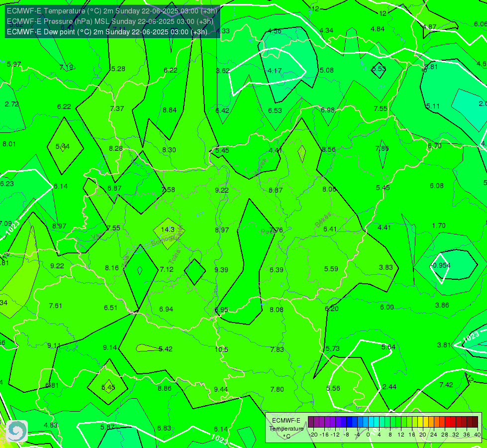Click the 8.06 temperature value
The image size is (487, 448).
329,189
